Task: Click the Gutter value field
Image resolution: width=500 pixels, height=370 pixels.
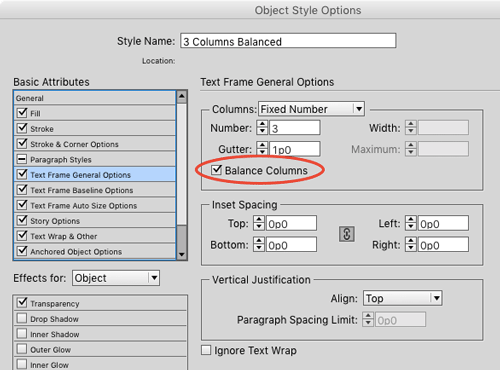Action: coord(295,149)
